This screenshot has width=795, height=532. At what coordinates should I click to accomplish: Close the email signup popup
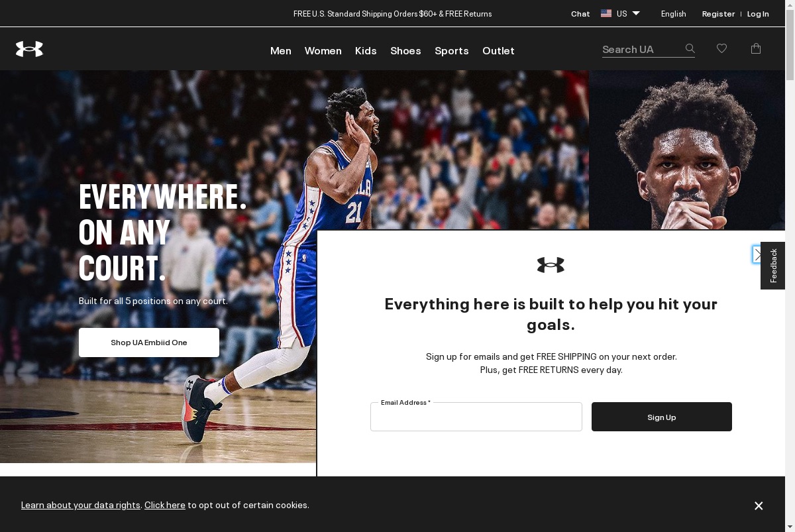757,254
